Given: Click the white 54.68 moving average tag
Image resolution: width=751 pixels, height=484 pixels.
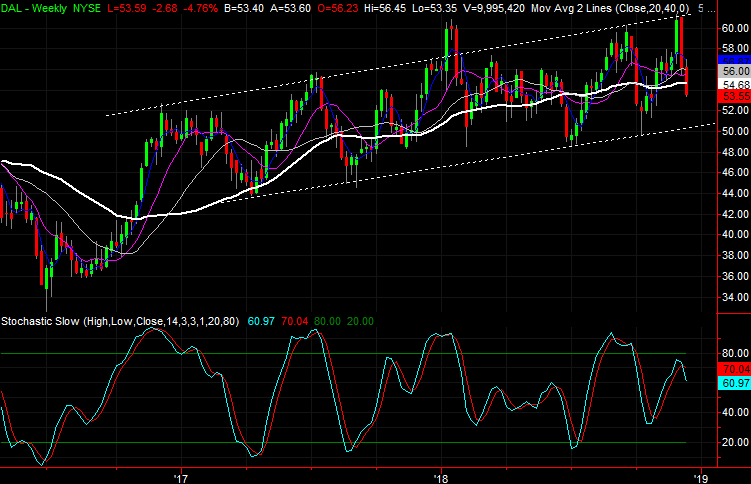Looking at the screenshot, I should pyautogui.click(x=734, y=84).
